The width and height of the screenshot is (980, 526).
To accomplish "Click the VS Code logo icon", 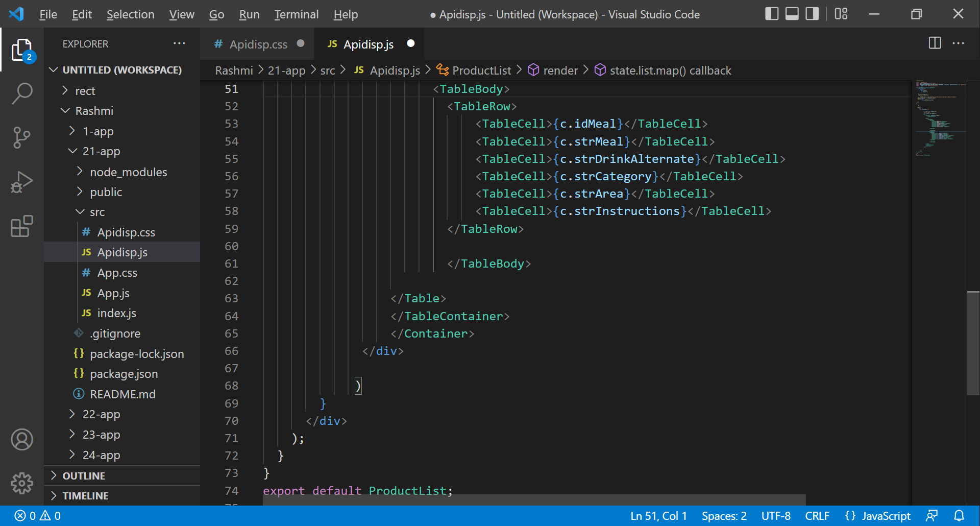I will click(16, 14).
